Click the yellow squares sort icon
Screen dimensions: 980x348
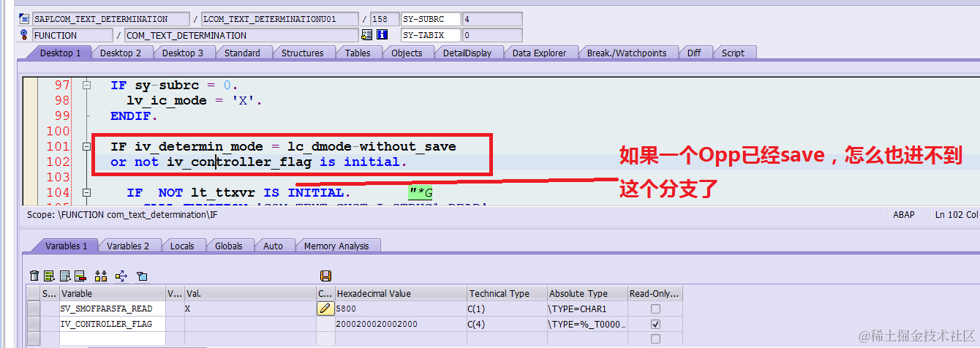101,276
